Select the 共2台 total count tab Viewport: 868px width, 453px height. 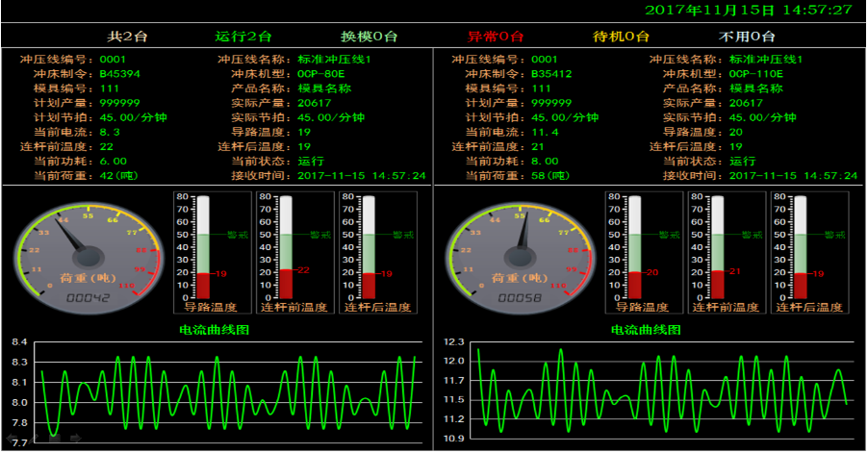127,37
